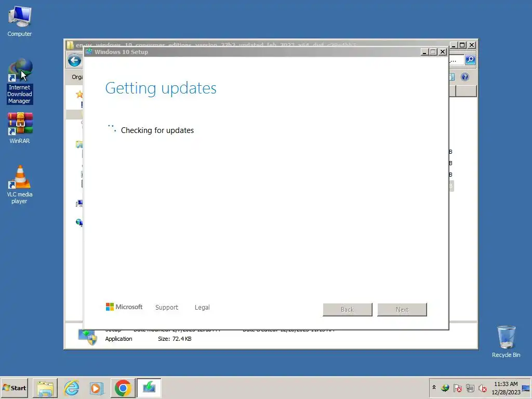Click the setup application icon in details pane
This screenshot has height=399, width=532.
87,337
